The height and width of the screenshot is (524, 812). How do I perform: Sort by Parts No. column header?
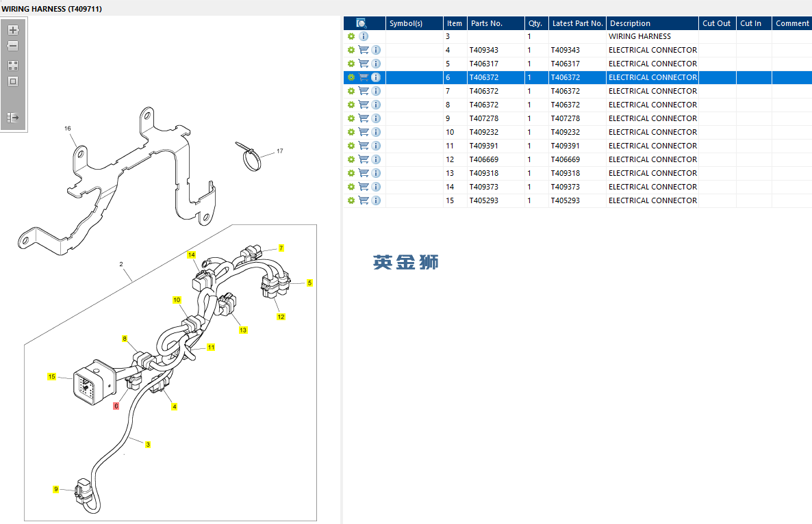click(496, 23)
